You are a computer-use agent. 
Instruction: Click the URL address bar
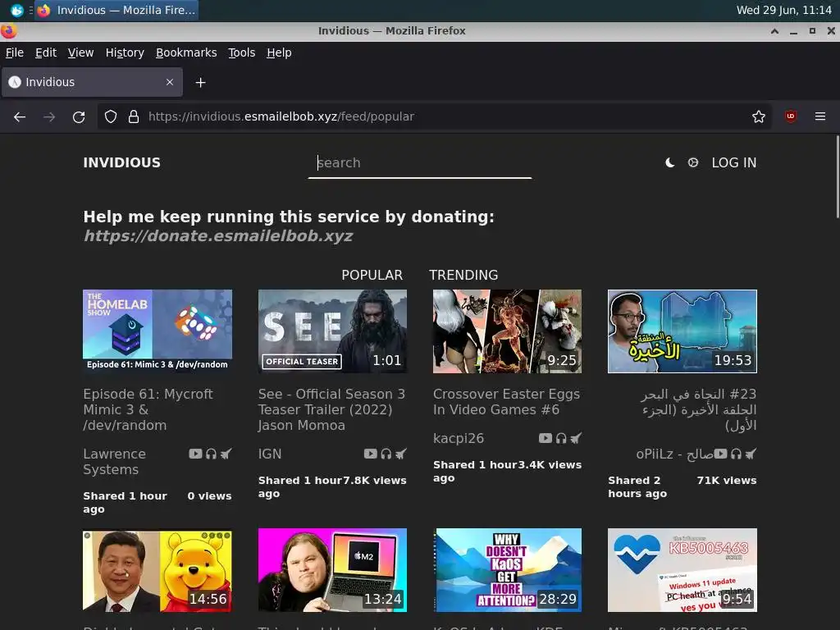pyautogui.click(x=434, y=116)
